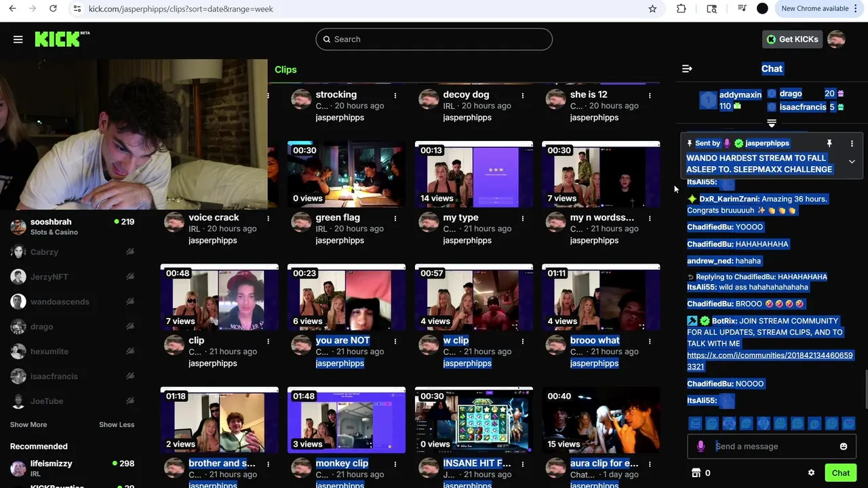
Task: Click Show More in sidebar
Action: click(x=28, y=424)
